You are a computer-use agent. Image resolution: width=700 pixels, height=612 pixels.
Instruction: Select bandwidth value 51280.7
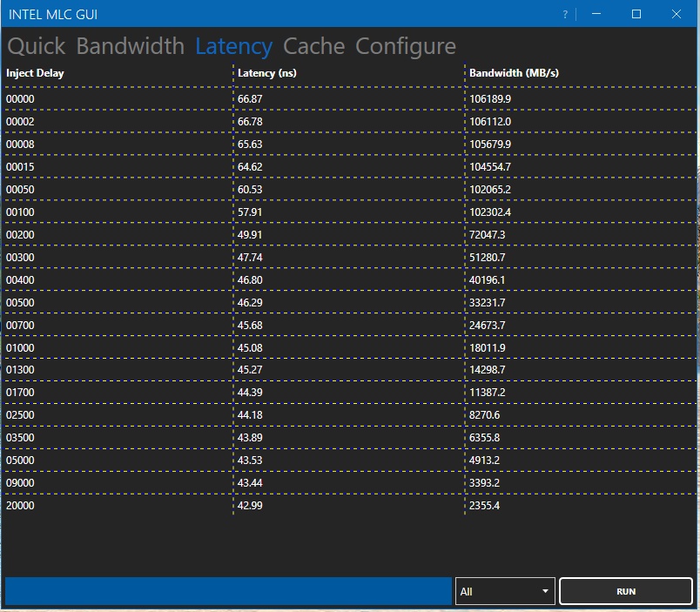[x=487, y=258]
